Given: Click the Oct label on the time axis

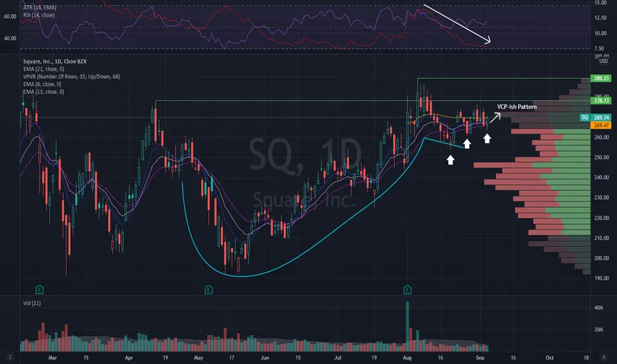Looking at the screenshot, I should (549, 357).
